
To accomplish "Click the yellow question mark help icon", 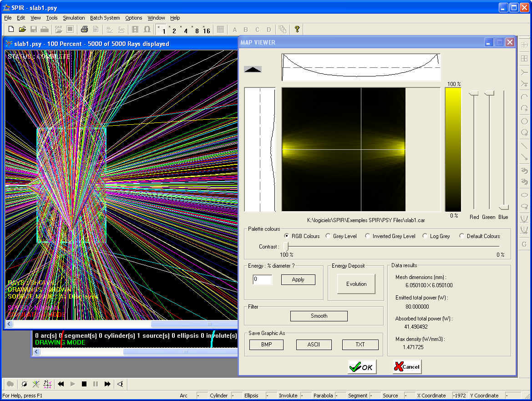I will [297, 29].
